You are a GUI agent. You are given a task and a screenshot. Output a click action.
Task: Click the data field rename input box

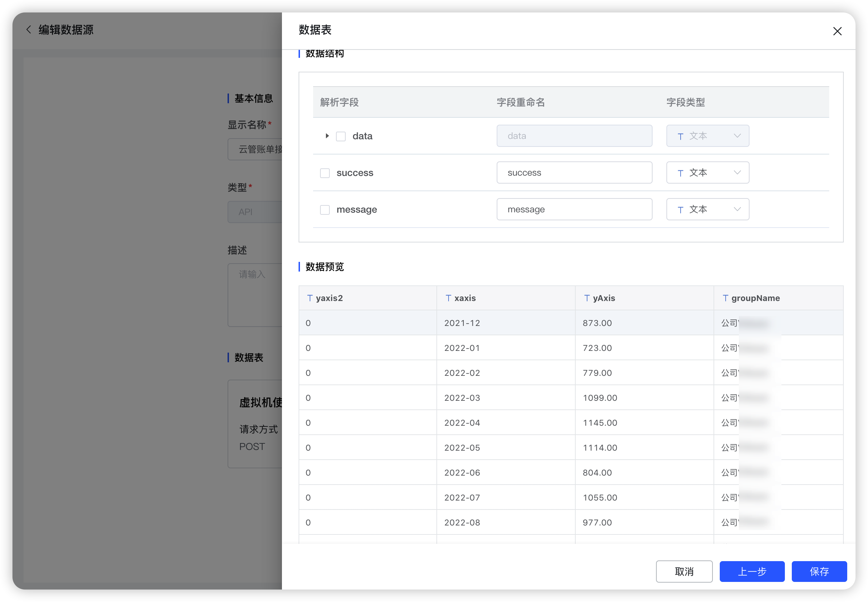pos(574,136)
